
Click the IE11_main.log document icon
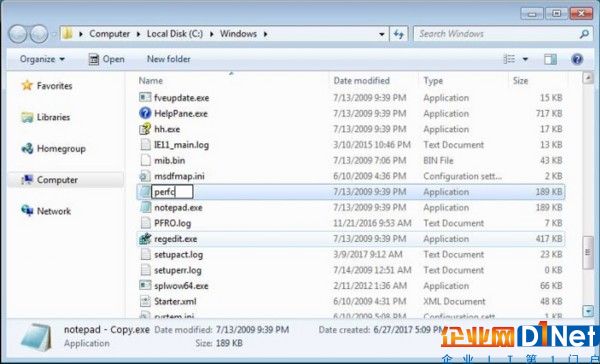tap(145, 145)
